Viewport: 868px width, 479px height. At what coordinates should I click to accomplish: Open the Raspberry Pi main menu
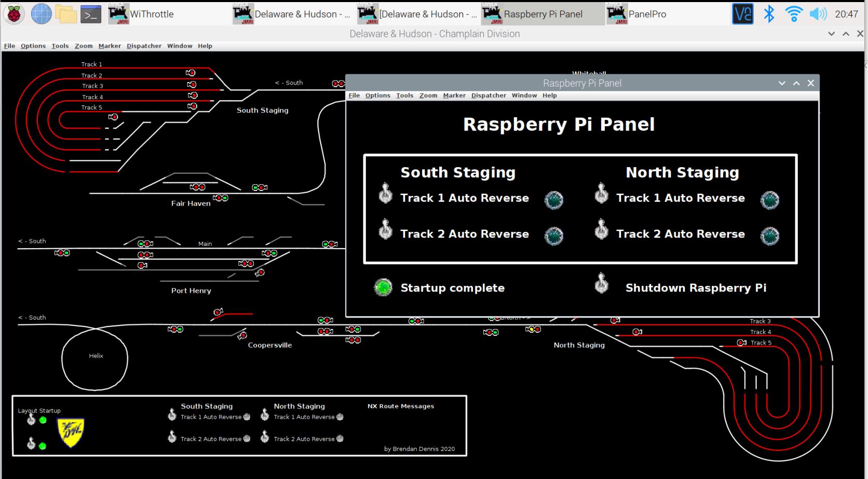pyautogui.click(x=13, y=14)
